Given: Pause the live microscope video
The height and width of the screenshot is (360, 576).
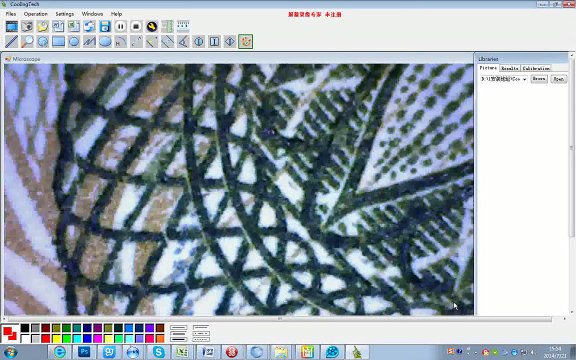Looking at the screenshot, I should click(120, 26).
